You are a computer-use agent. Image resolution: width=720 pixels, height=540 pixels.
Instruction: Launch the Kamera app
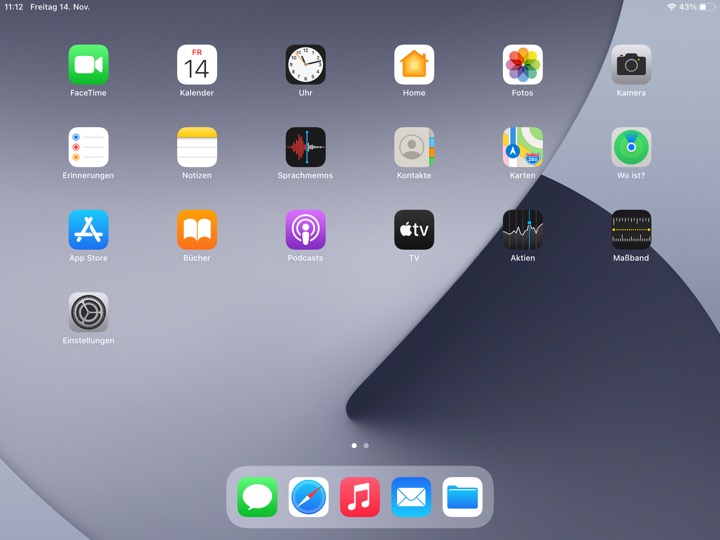[631, 64]
